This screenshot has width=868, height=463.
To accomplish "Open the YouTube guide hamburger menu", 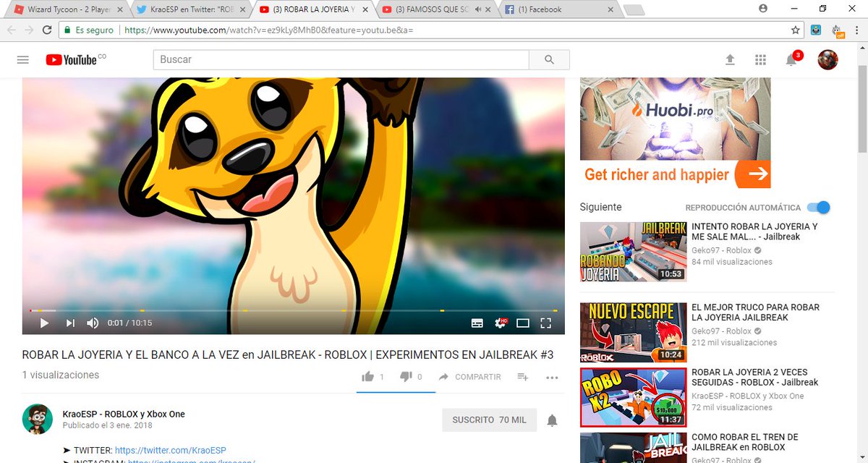I will click(23, 60).
